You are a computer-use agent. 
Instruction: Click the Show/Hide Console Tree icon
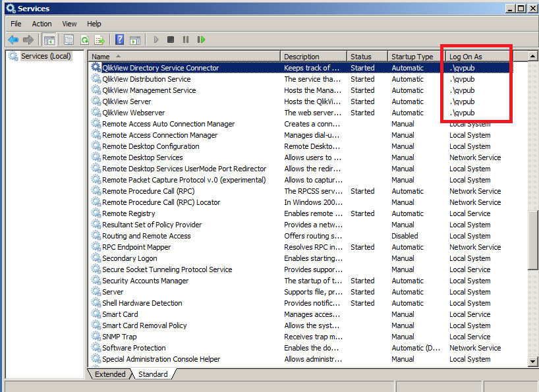(x=49, y=40)
